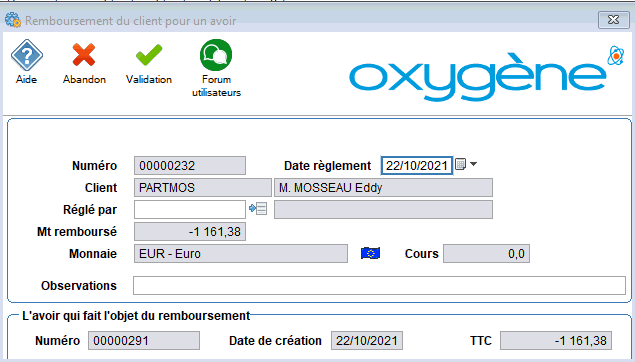Click the small atom icon above oxygène logo

click(616, 55)
